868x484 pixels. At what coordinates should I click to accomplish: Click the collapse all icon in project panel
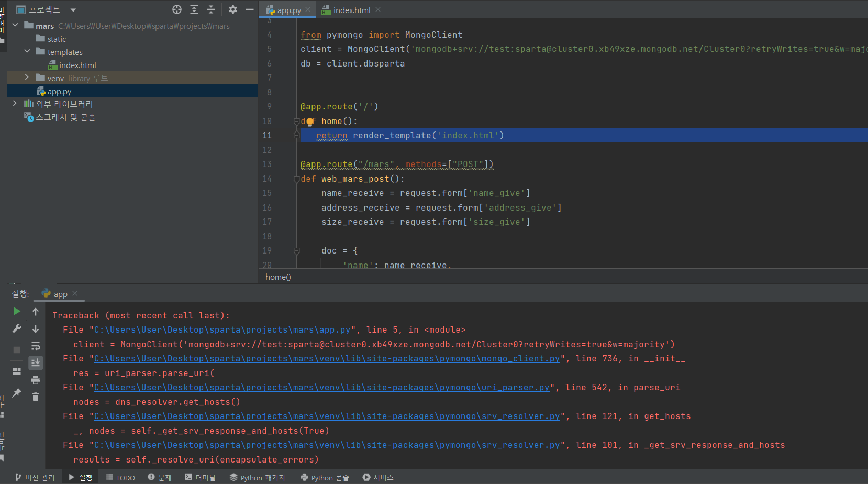(x=211, y=9)
